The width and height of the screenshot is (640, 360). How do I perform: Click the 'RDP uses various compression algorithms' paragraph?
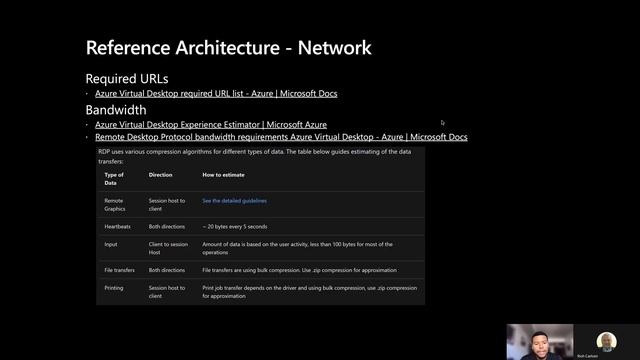pos(255,156)
